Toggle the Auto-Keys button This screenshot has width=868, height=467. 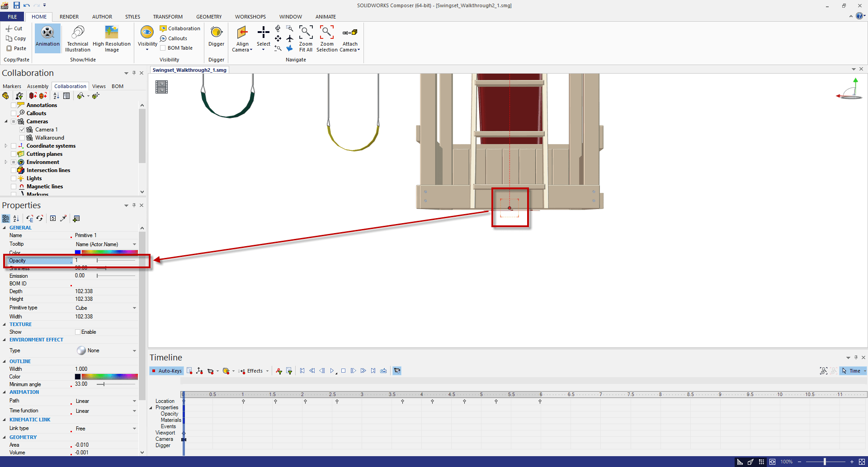(166, 371)
